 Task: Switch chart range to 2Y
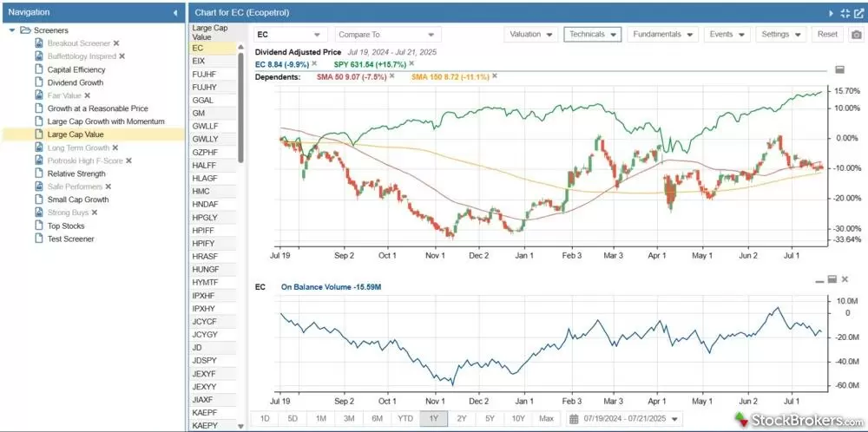[x=463, y=419]
